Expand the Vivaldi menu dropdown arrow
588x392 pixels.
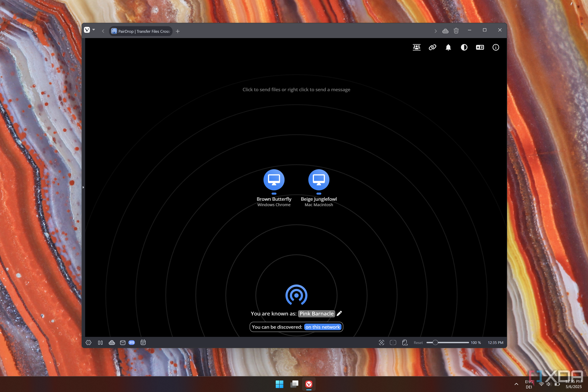coord(94,30)
